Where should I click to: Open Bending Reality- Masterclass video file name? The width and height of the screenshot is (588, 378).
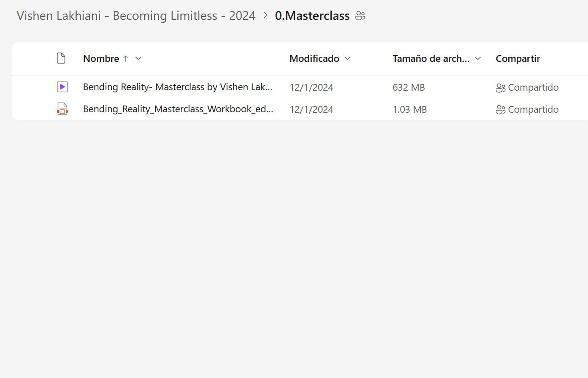coord(177,87)
